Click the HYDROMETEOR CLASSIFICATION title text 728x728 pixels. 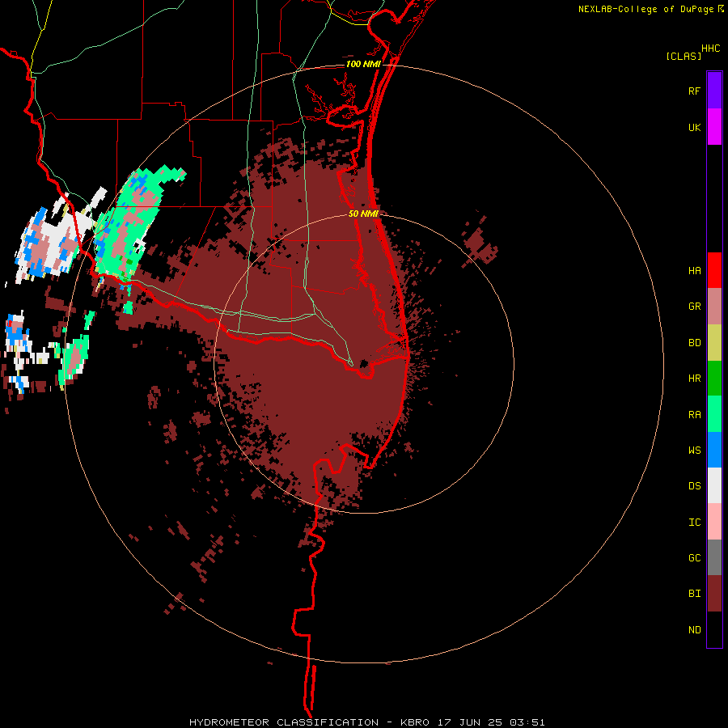(x=284, y=722)
